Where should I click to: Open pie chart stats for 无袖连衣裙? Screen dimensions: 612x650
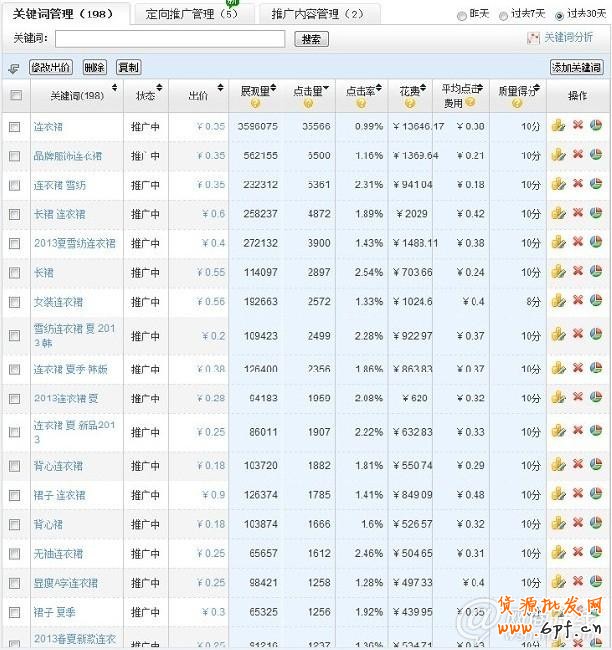pos(596,554)
